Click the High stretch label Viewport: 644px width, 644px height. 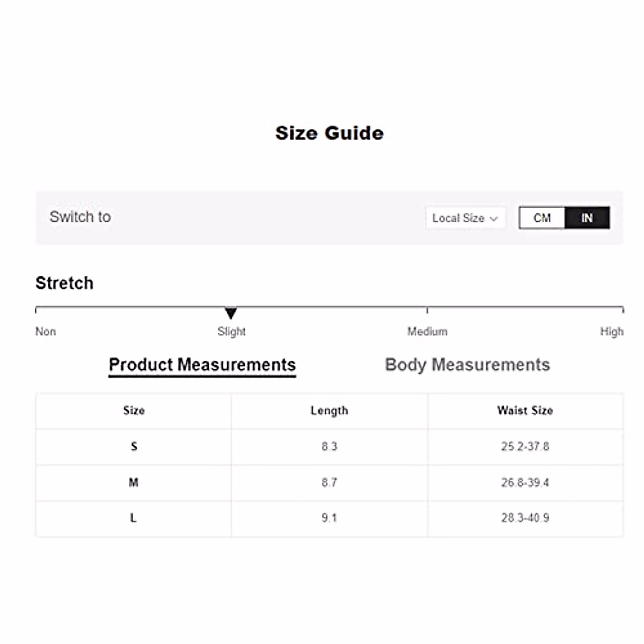(612, 332)
